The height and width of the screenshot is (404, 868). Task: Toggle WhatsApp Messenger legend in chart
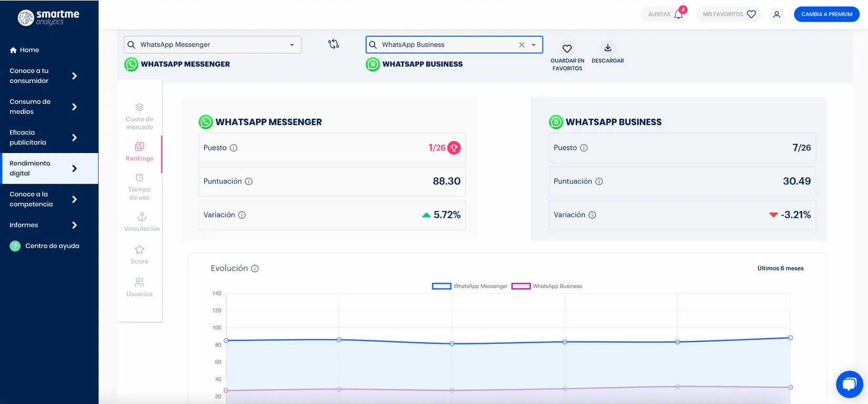(470, 286)
